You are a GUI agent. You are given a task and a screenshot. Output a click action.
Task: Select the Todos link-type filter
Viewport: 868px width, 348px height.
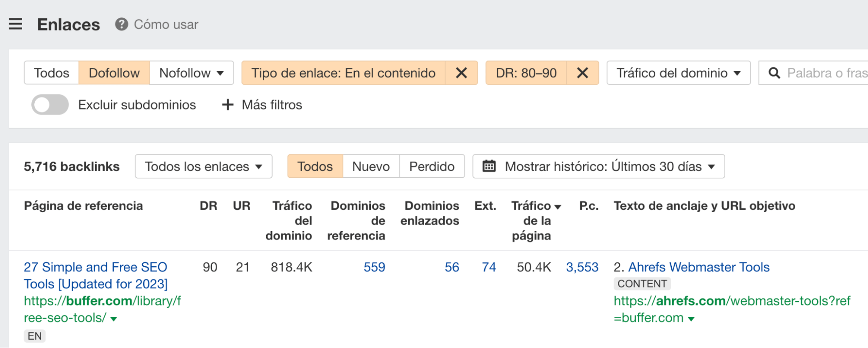[52, 73]
